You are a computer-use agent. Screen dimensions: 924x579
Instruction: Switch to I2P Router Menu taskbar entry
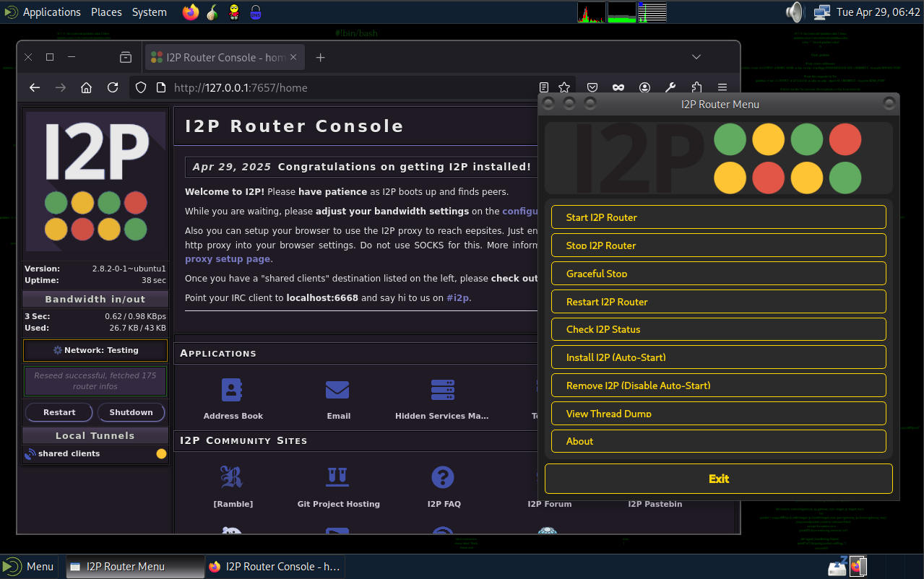click(x=135, y=567)
